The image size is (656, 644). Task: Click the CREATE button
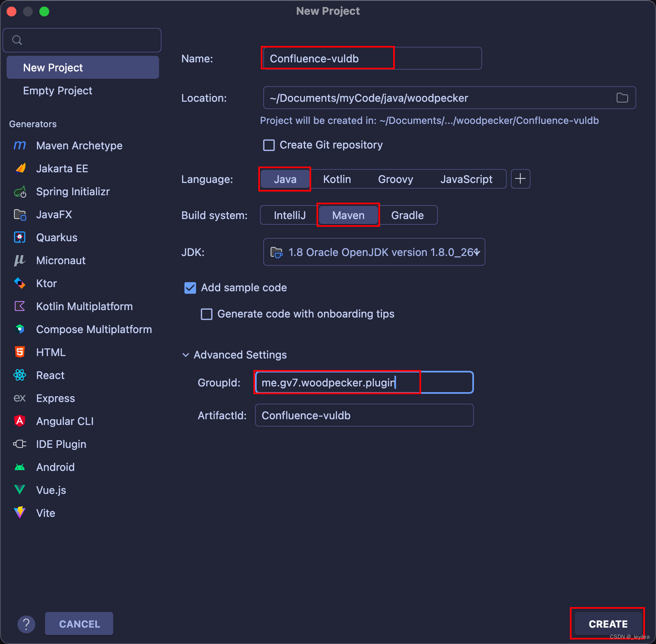pyautogui.click(x=608, y=623)
